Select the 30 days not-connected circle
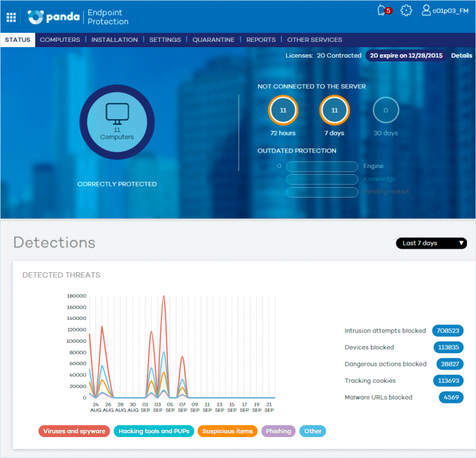 pyautogui.click(x=386, y=111)
